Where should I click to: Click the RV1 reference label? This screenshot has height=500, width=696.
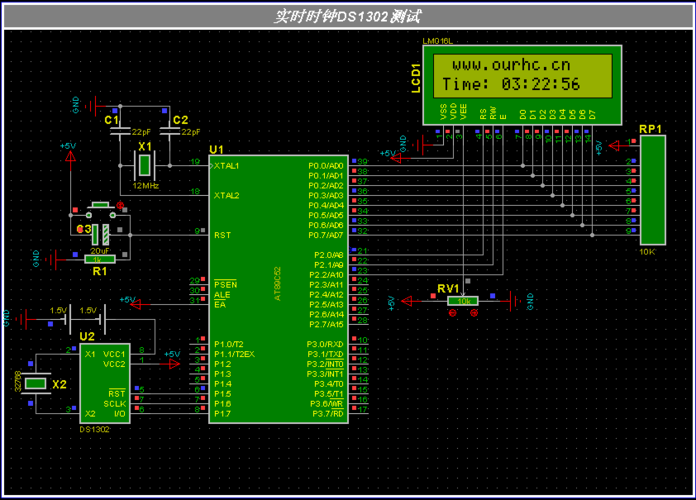coord(448,289)
